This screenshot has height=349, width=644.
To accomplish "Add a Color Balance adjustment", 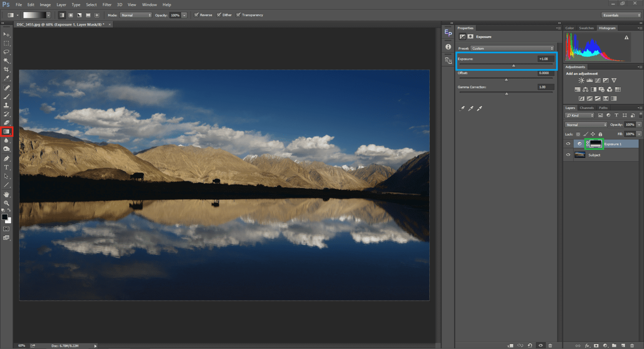I will tap(585, 89).
